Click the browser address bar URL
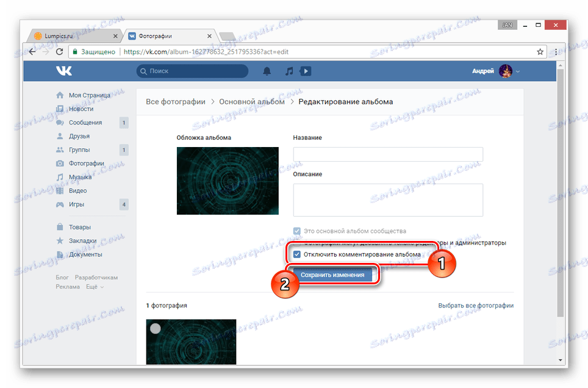Screen dimensions: 588x388 [x=206, y=52]
